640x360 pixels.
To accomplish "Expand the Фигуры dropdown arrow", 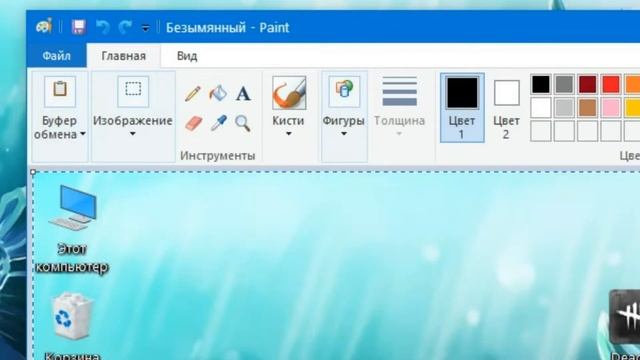I will pos(344,134).
